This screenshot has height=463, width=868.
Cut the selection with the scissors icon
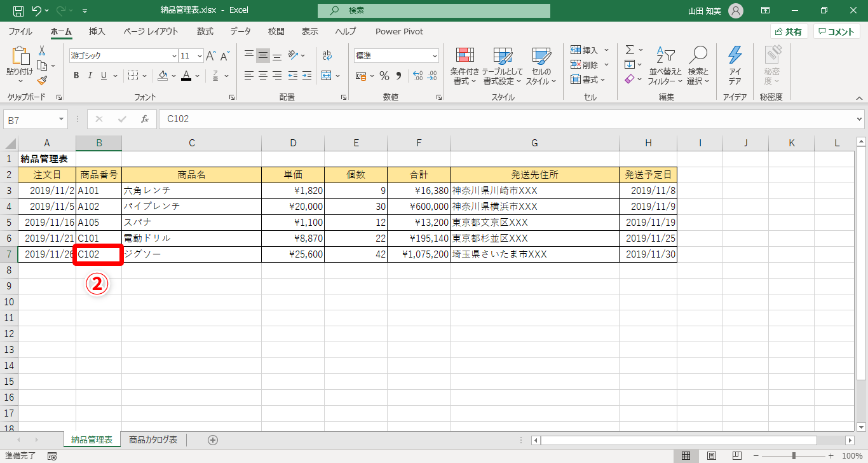(x=42, y=51)
